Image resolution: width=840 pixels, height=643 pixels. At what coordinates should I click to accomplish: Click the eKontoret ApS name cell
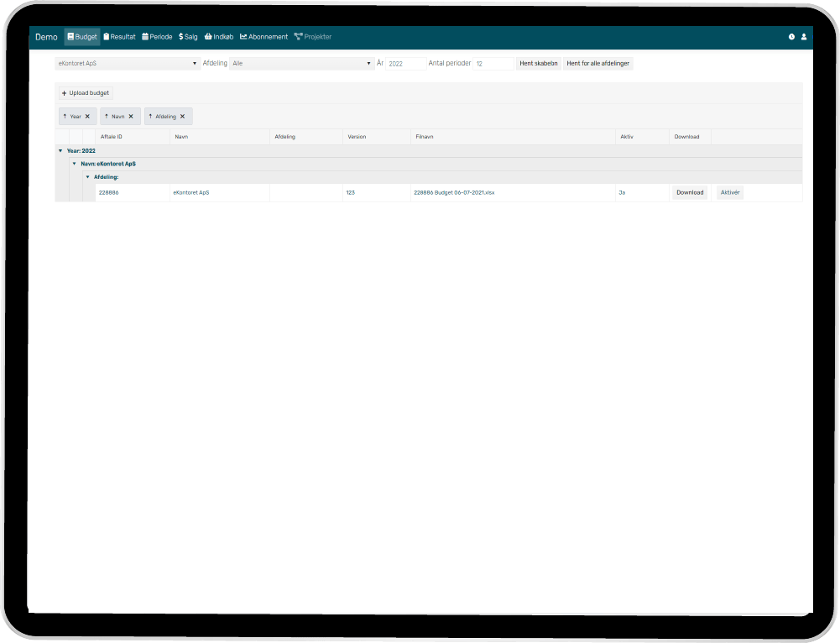[220, 193]
